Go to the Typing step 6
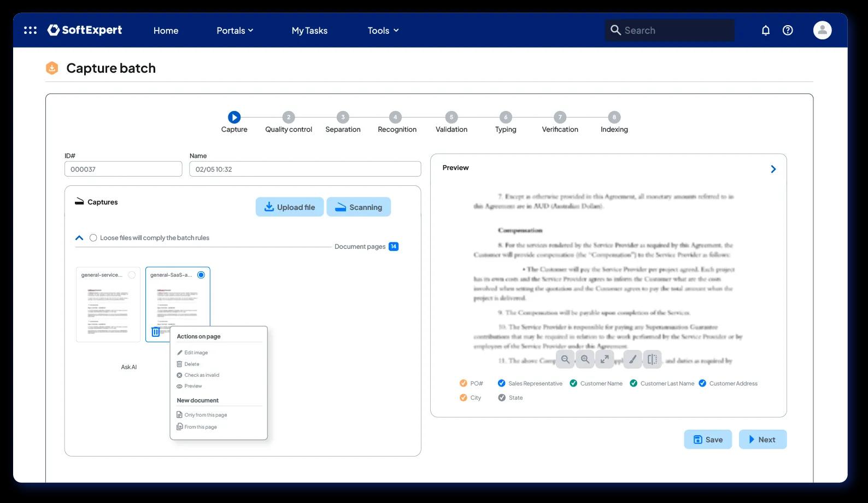This screenshot has width=868, height=503. pos(506,117)
